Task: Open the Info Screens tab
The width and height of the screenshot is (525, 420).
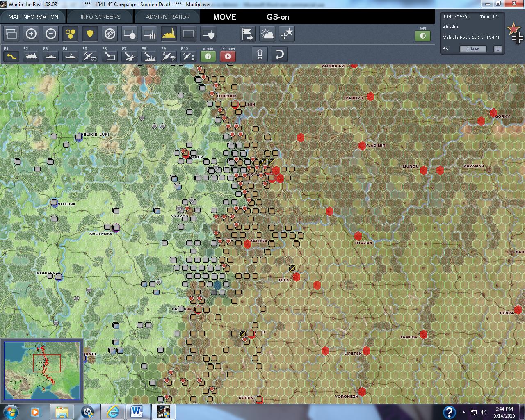Action: [100, 17]
